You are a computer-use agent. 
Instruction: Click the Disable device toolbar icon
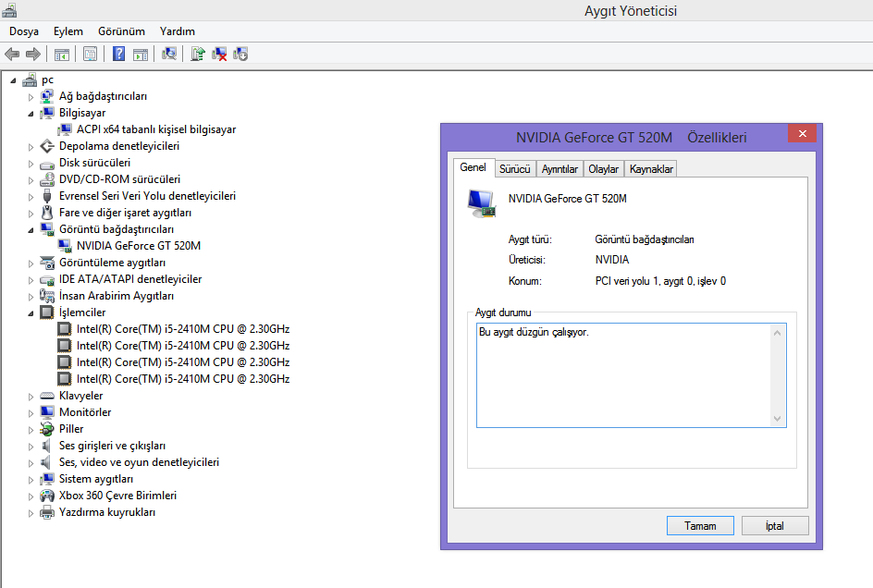(240, 54)
